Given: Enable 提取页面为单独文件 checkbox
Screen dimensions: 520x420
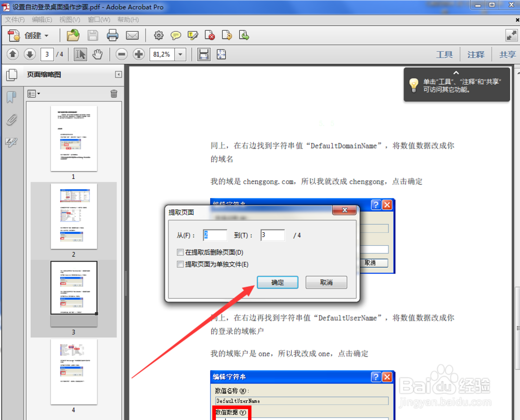Looking at the screenshot, I should click(180, 264).
